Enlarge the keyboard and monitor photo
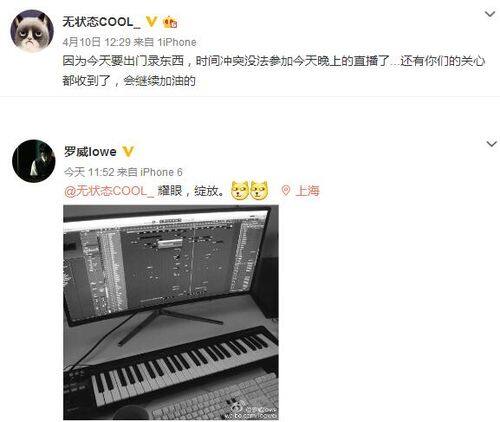Image resolution: width=500 pixels, height=422 pixels. [x=171, y=312]
